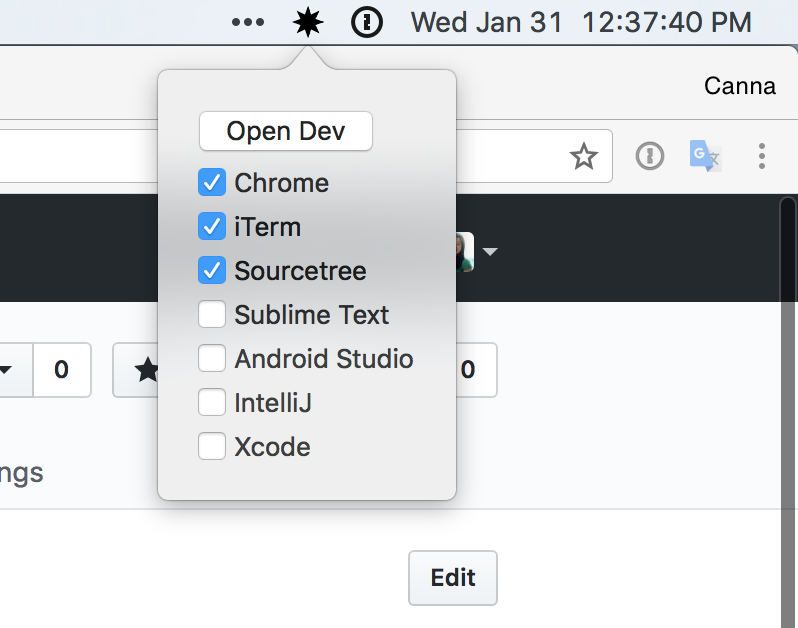The height and width of the screenshot is (628, 798).
Task: Click the date and time in menu bar
Action: (581, 22)
